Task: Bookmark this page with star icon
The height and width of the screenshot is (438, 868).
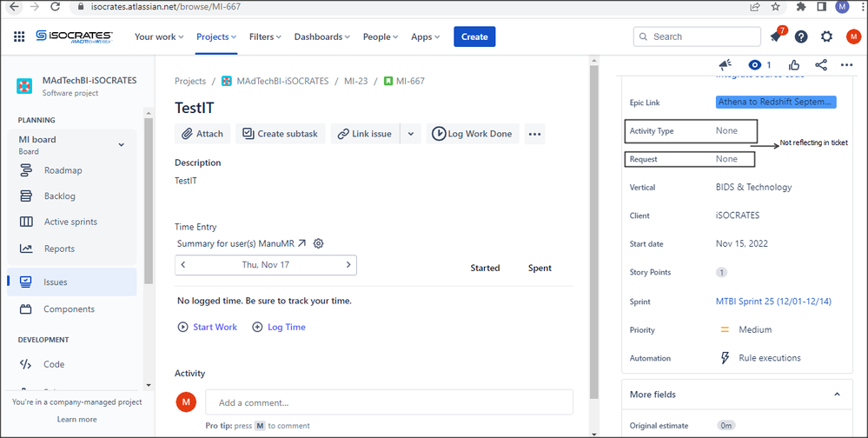Action: click(776, 7)
